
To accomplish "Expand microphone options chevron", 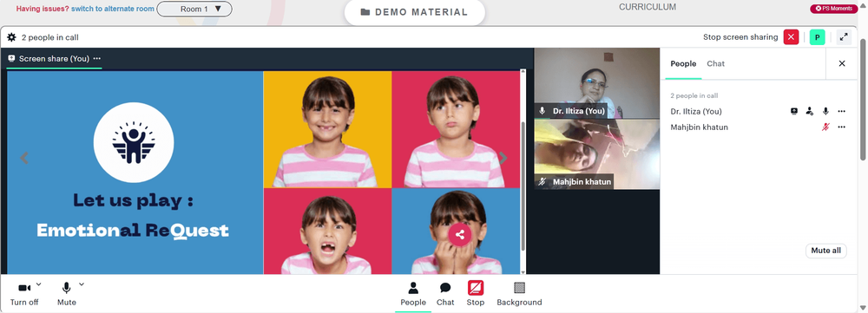I will click(x=82, y=284).
